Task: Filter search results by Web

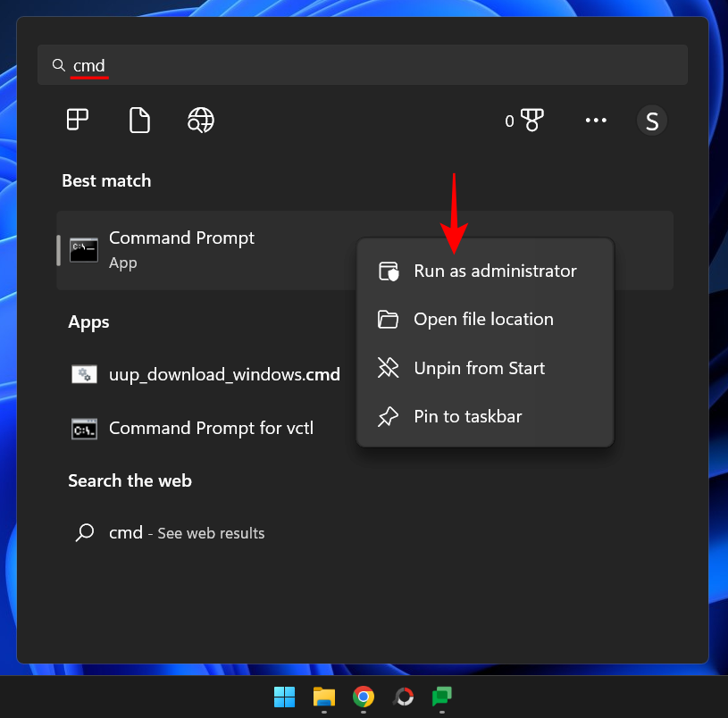Action: (200, 120)
